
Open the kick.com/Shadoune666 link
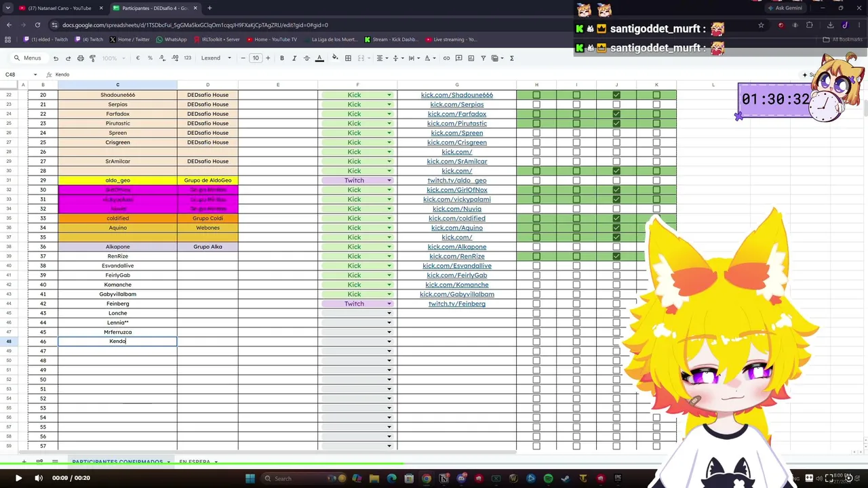coord(457,95)
